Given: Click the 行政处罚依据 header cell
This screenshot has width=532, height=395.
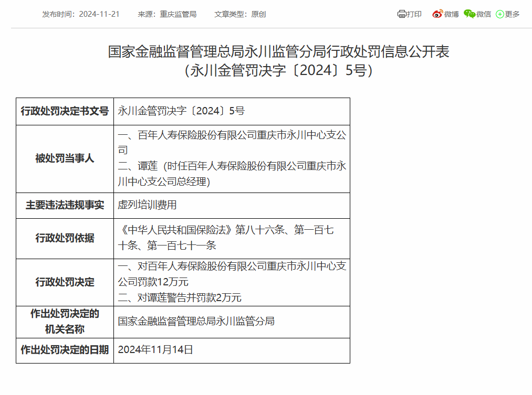Looking at the screenshot, I should coord(65,239).
